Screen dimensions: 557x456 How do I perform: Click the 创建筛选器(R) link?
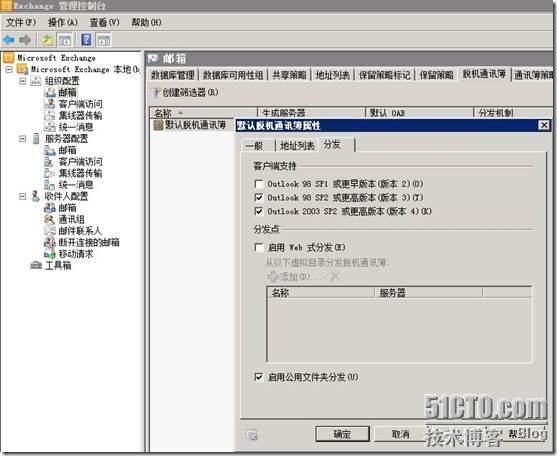(x=190, y=93)
